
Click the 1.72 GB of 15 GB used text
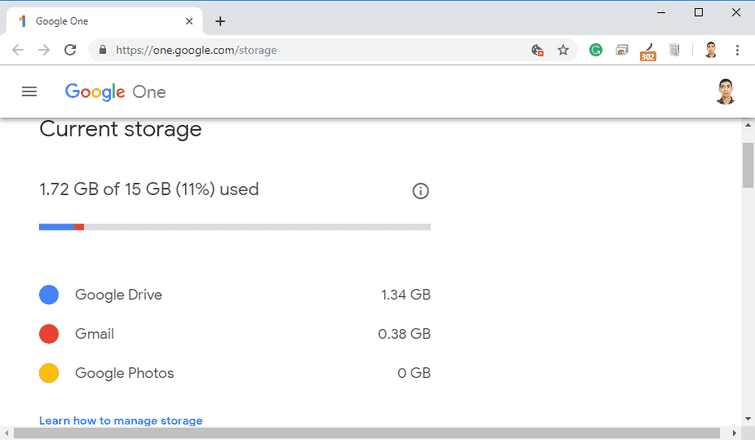click(149, 189)
